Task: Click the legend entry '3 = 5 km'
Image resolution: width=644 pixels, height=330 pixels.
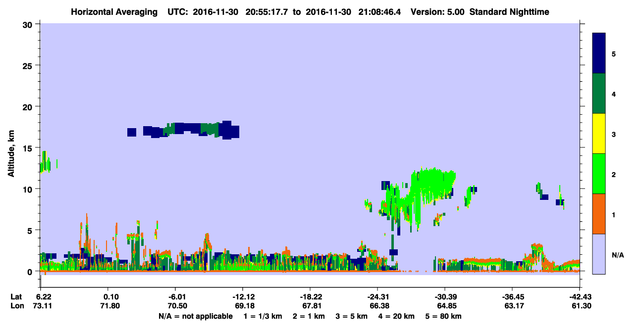Action: pos(352,316)
